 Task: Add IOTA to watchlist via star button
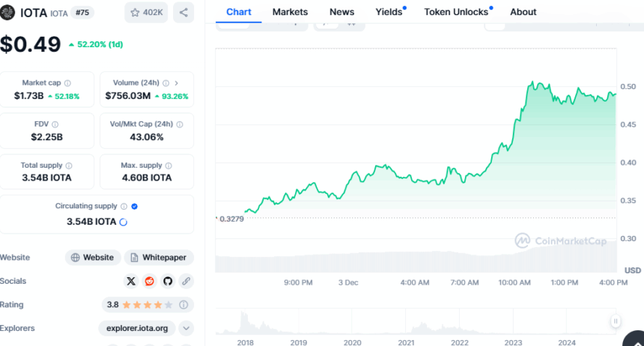click(x=146, y=12)
